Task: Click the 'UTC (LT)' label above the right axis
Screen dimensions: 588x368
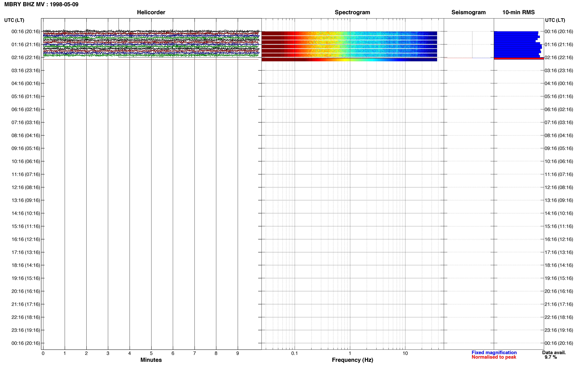Action: [x=555, y=20]
